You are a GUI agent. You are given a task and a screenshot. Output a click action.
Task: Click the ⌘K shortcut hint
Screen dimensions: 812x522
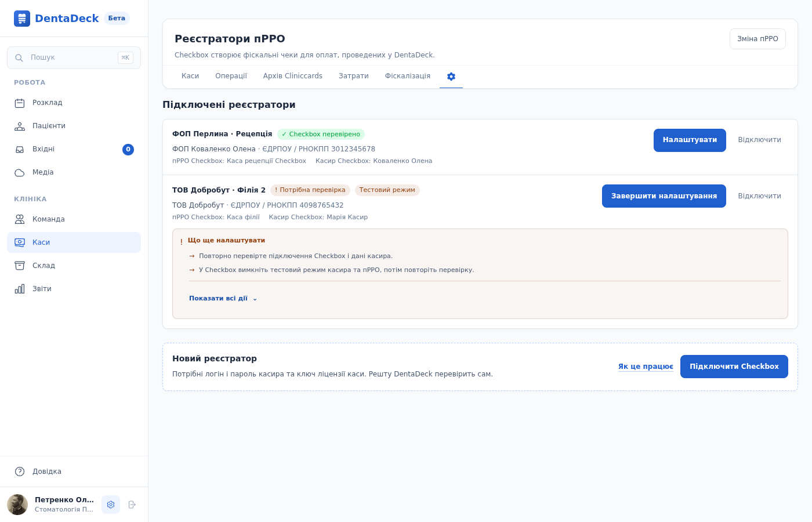click(x=125, y=58)
